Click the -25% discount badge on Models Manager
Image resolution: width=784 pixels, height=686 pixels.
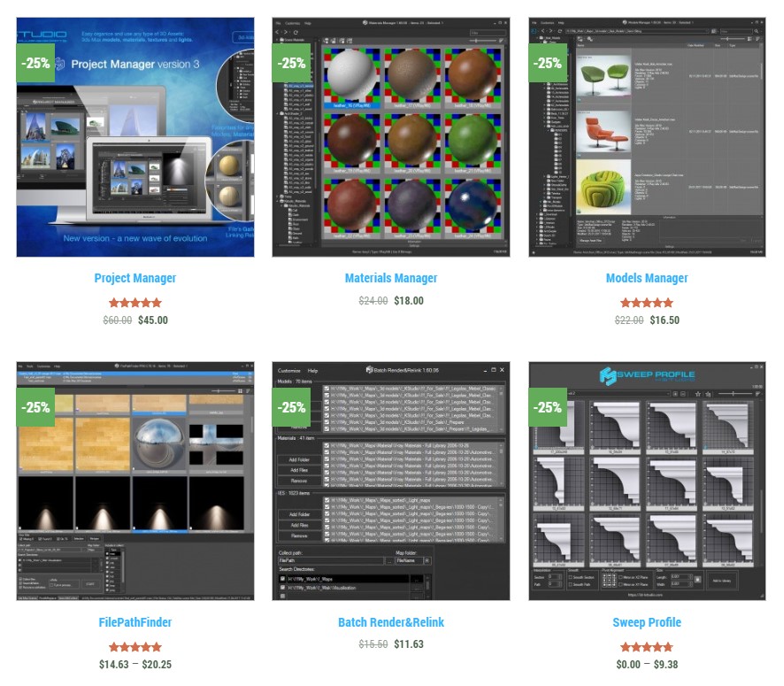coord(548,63)
